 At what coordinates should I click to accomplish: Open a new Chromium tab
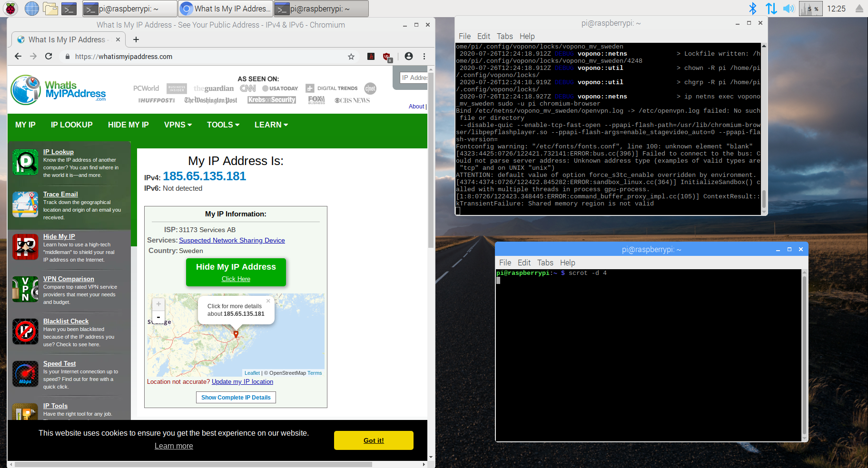(x=136, y=39)
